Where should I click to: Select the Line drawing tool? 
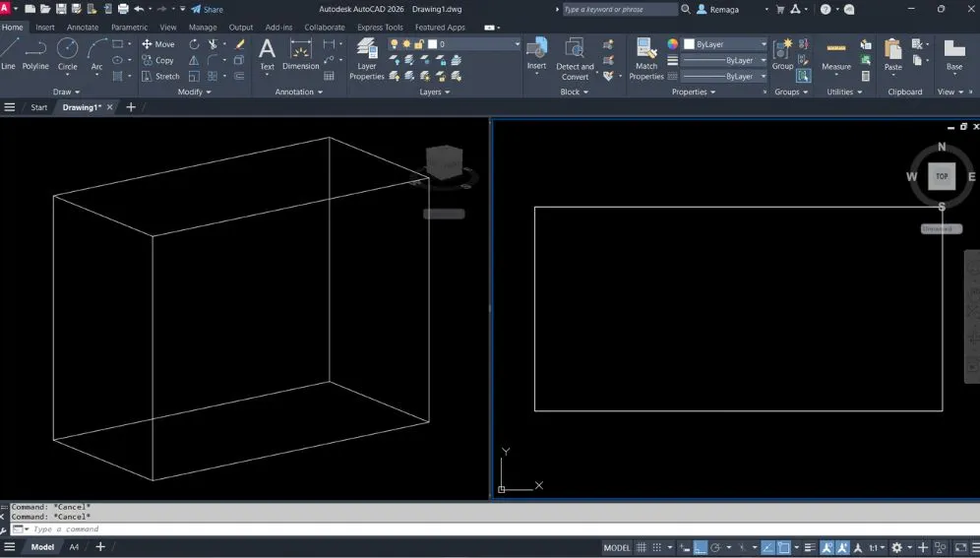9,54
